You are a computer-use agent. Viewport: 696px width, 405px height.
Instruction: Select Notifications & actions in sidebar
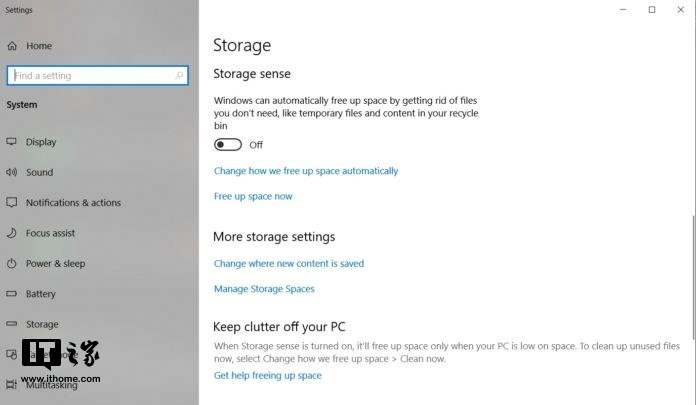73,202
